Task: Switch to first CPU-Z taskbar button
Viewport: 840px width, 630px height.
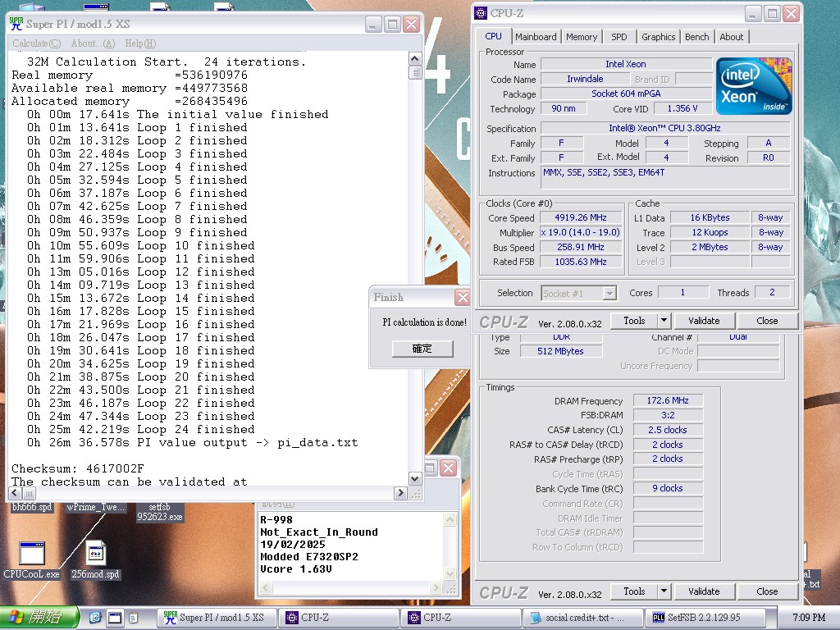Action: 339,618
